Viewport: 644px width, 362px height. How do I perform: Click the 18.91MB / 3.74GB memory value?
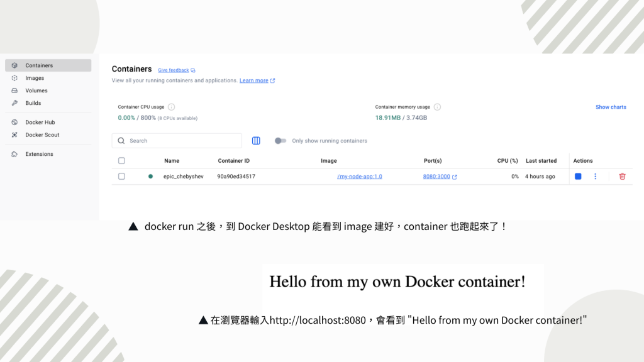pos(401,118)
